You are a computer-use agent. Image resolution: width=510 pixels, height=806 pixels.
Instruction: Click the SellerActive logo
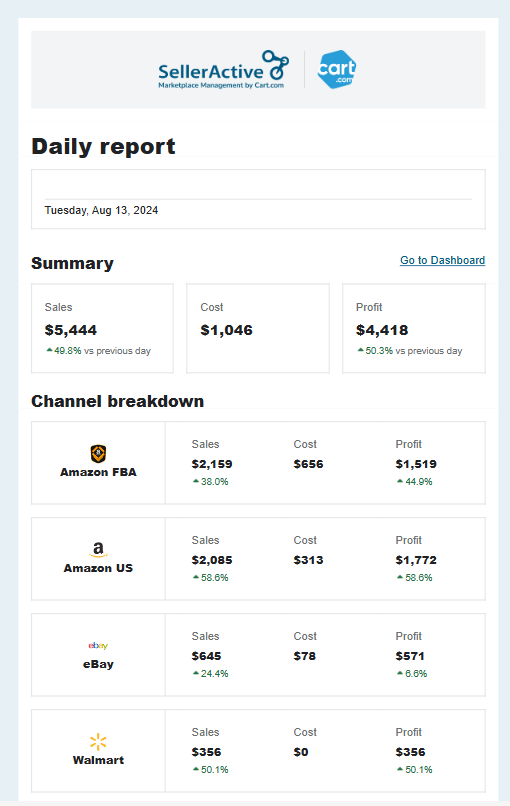224,69
